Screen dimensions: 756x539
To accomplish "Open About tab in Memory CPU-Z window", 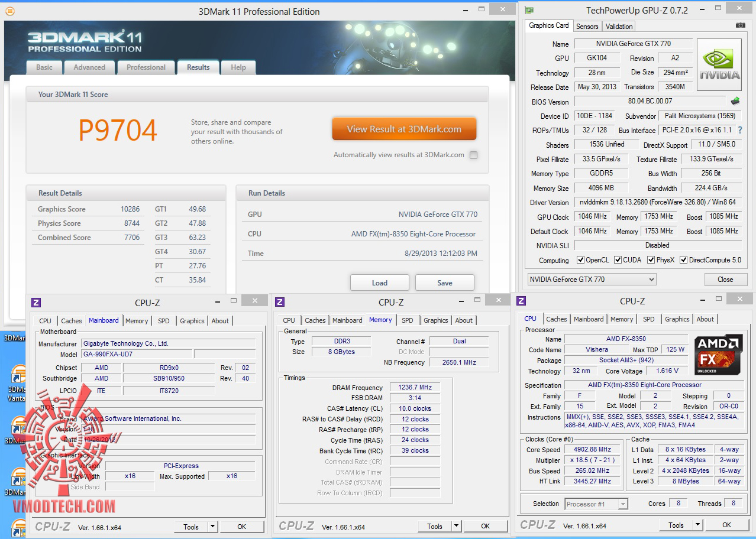I will [x=464, y=320].
